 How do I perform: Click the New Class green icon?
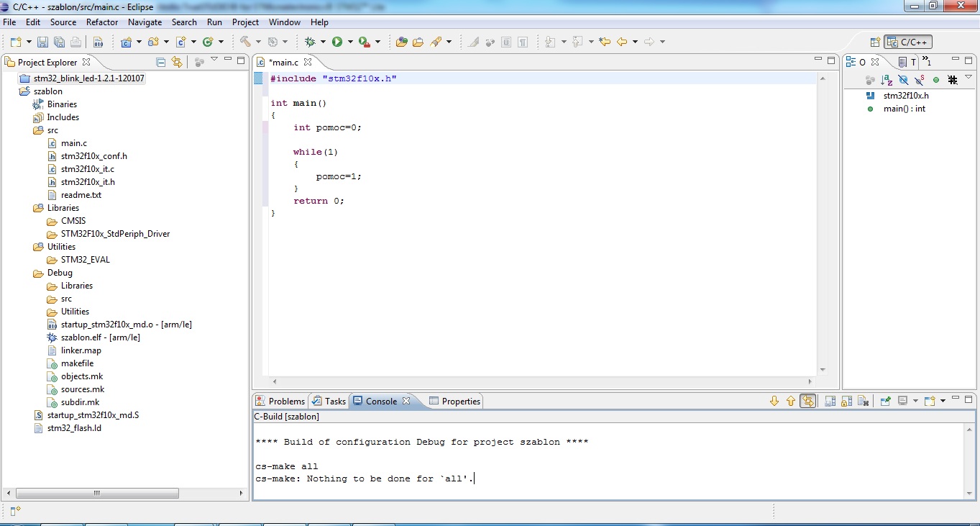pos(208,42)
